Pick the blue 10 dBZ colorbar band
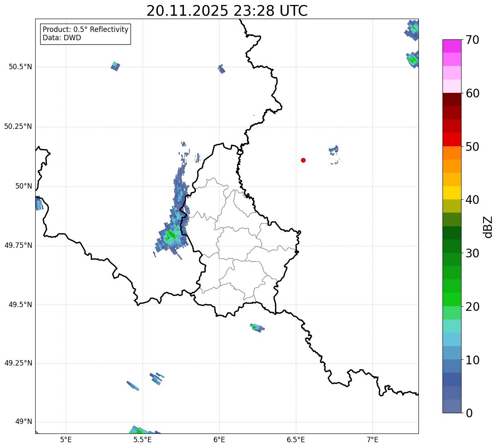This screenshot has width=498, height=448. [x=452, y=353]
